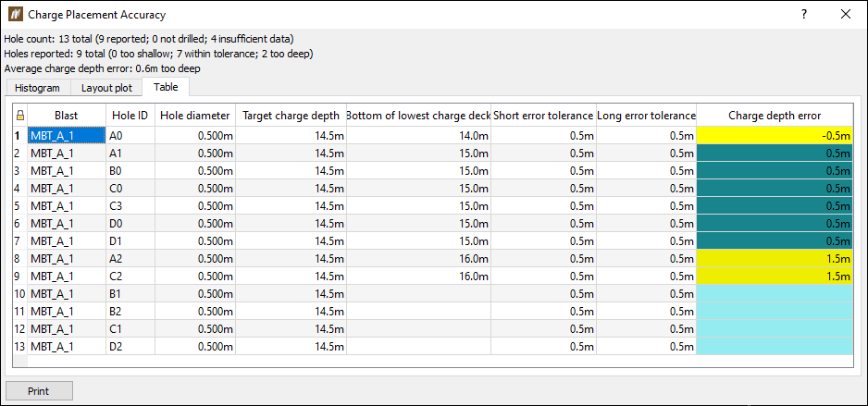Select the light blue error cell for B1
The height and width of the screenshot is (406, 868).
click(775, 294)
